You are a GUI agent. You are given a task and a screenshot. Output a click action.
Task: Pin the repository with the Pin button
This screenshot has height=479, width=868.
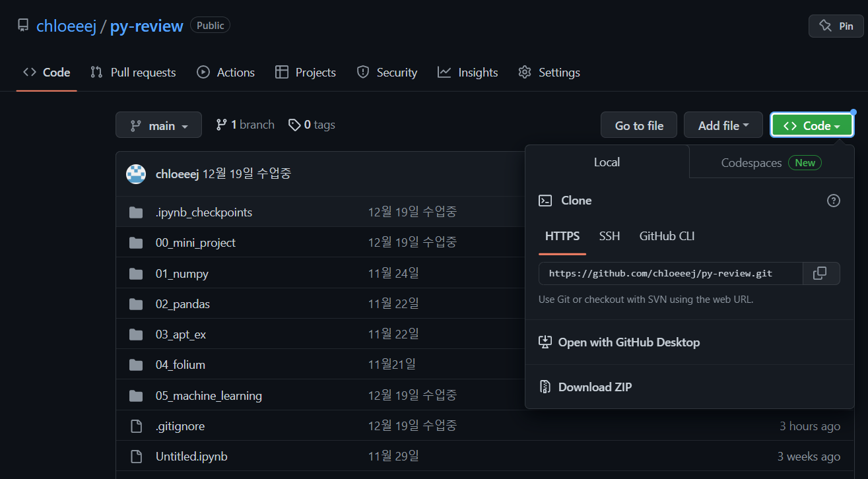pyautogui.click(x=836, y=26)
